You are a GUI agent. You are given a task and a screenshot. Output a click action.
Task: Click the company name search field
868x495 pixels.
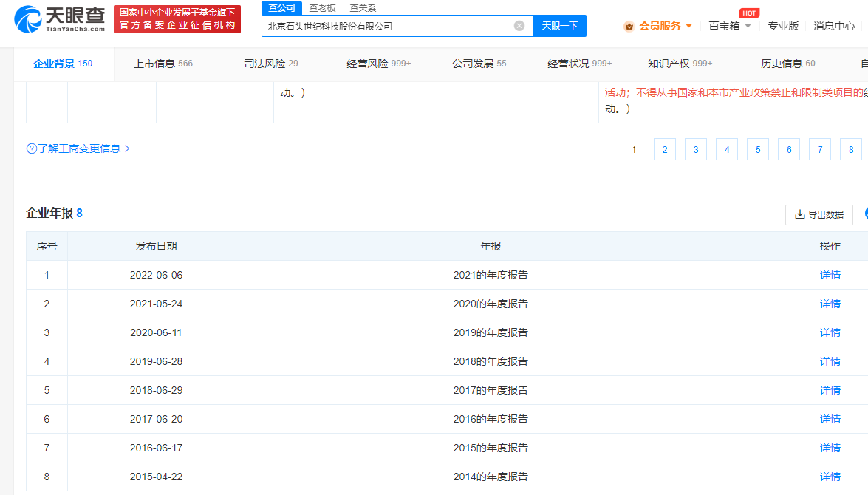(x=388, y=26)
